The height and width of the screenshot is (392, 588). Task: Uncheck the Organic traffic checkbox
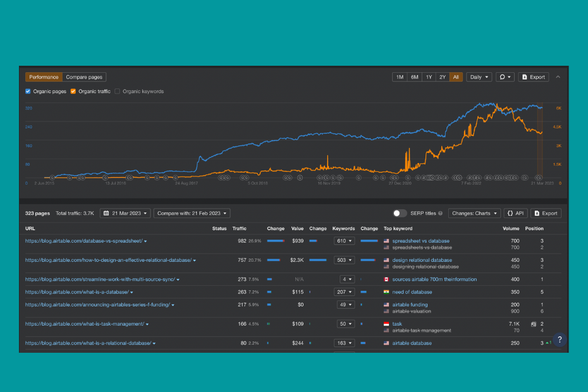73,91
